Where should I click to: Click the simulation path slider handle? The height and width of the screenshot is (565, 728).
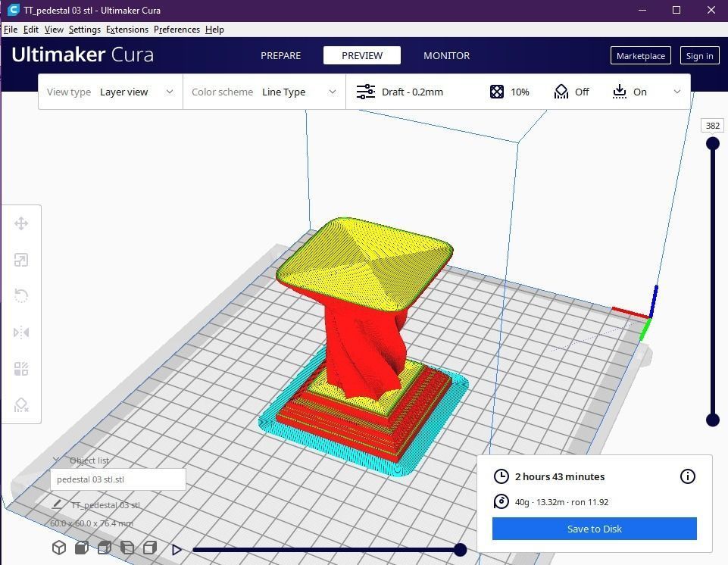(x=460, y=550)
